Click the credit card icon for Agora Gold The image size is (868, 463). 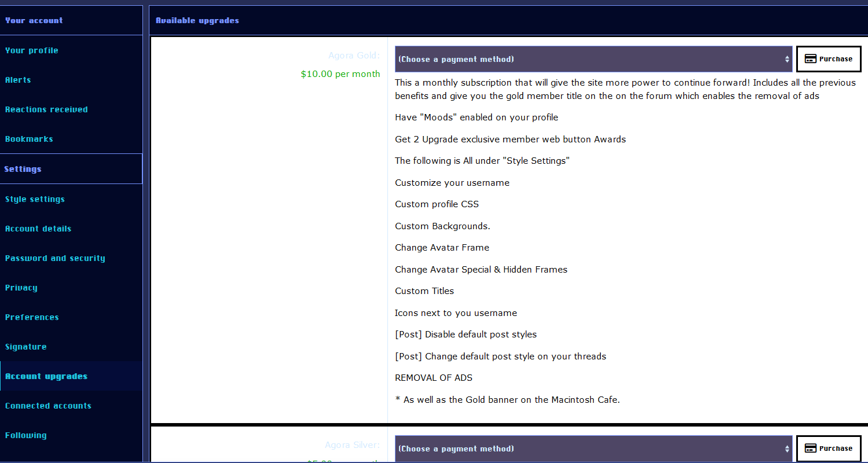(811, 59)
